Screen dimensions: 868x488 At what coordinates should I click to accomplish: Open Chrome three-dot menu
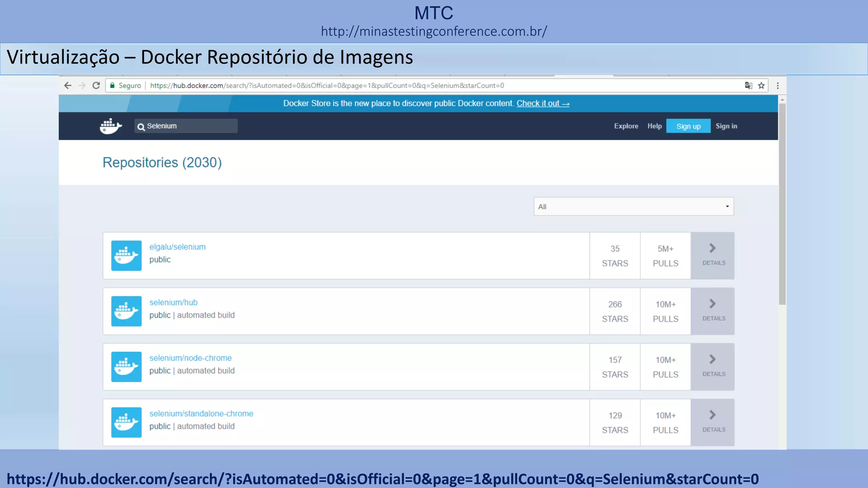click(778, 86)
